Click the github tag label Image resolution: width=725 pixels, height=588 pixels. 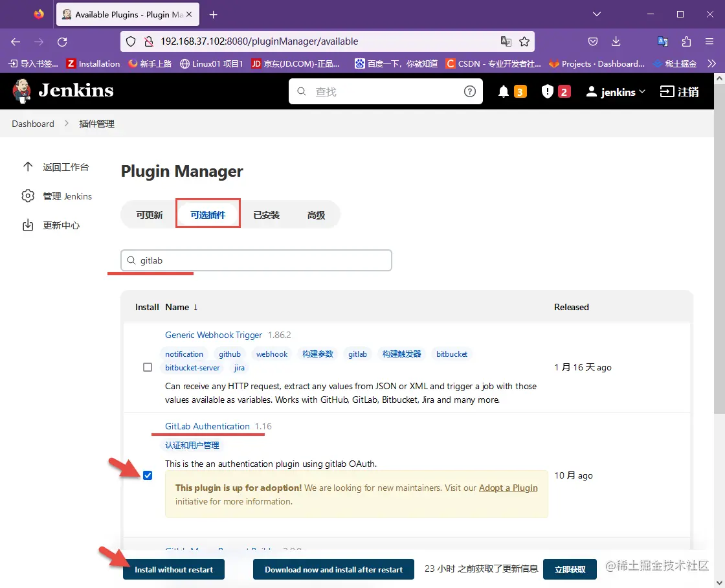pos(230,354)
